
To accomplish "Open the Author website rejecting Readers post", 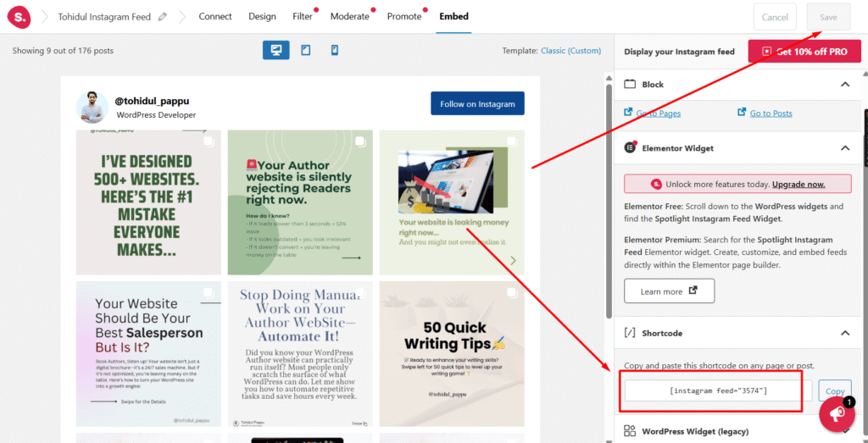I will pos(300,202).
